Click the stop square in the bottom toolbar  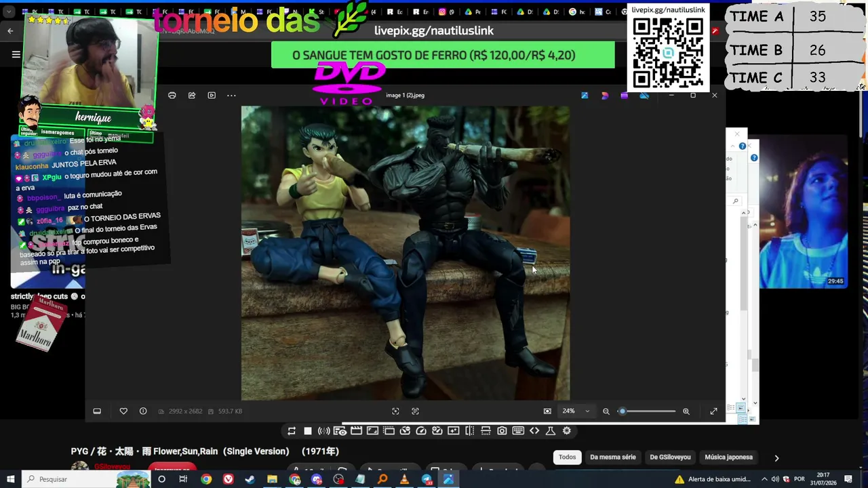[308, 431]
